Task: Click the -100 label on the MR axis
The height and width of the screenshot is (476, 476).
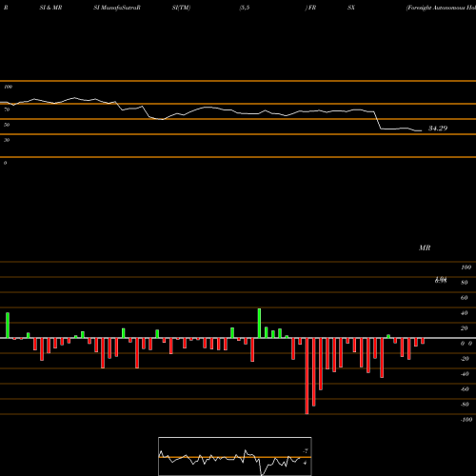Action: click(466, 420)
